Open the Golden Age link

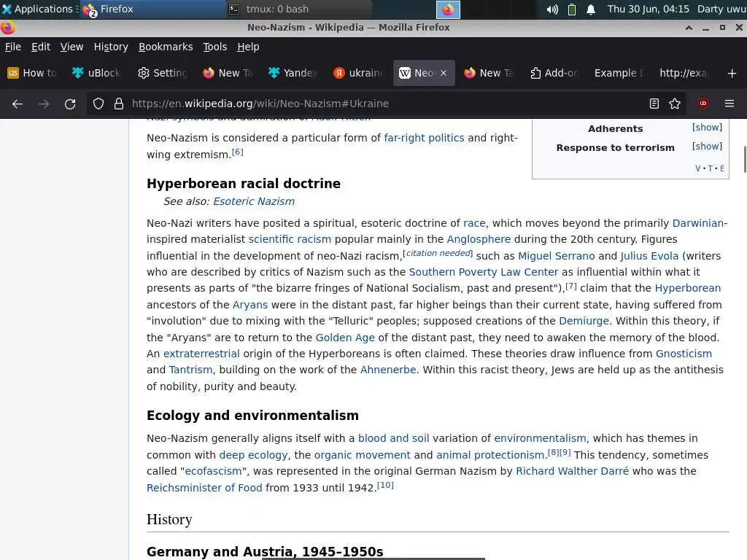point(345,338)
